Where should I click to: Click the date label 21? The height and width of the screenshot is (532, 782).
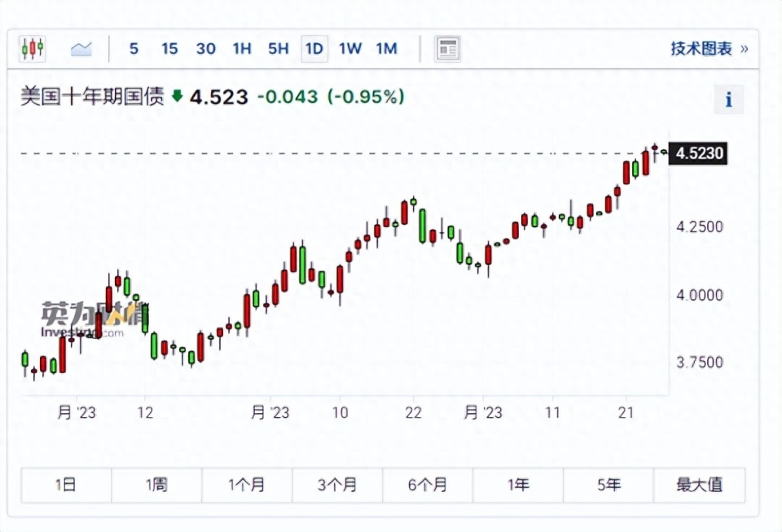point(626,413)
